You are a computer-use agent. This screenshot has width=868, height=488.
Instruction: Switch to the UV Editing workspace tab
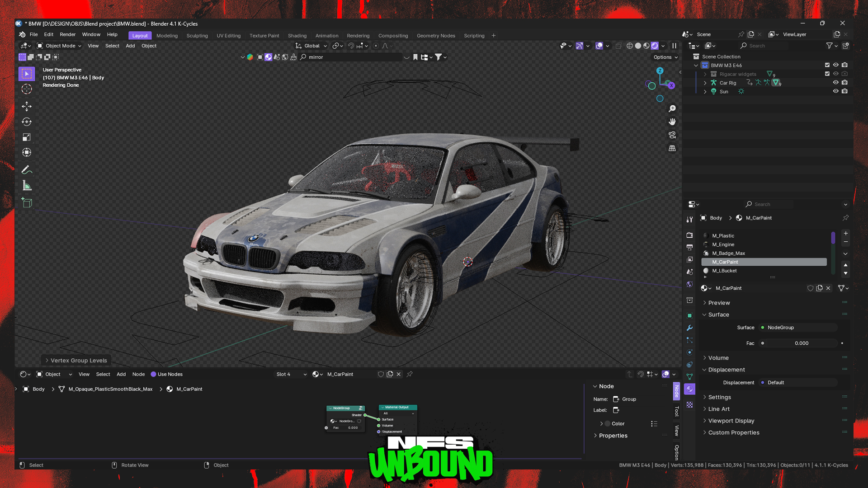click(x=228, y=36)
